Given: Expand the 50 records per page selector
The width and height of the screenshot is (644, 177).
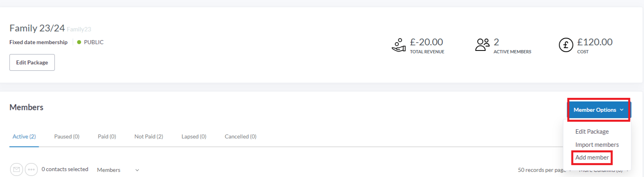Looking at the screenshot, I should pyautogui.click(x=545, y=170).
